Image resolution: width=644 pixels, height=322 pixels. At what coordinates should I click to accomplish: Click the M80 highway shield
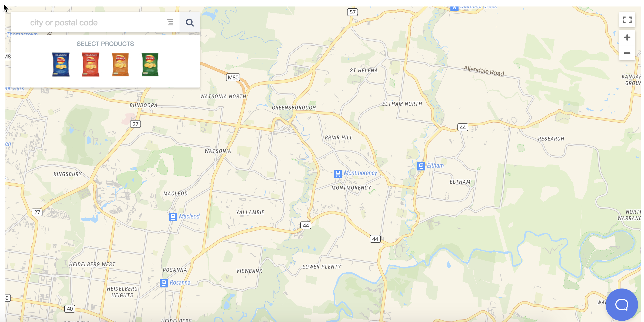coord(233,78)
